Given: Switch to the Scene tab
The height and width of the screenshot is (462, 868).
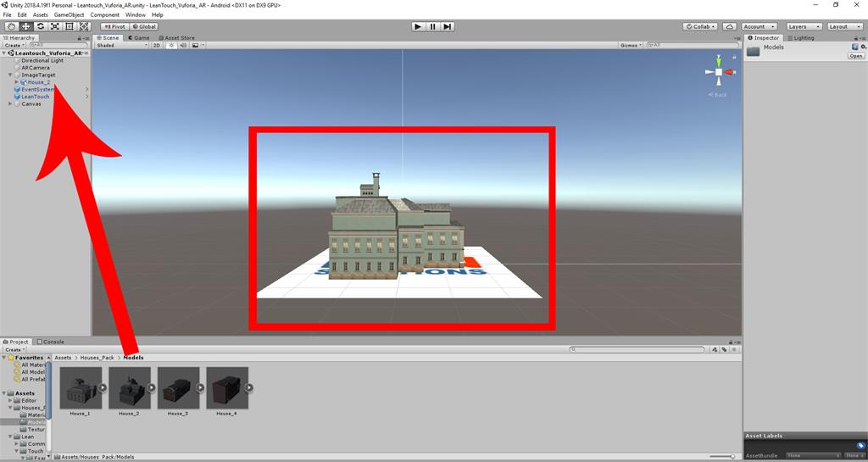Looking at the screenshot, I should click(x=108, y=37).
